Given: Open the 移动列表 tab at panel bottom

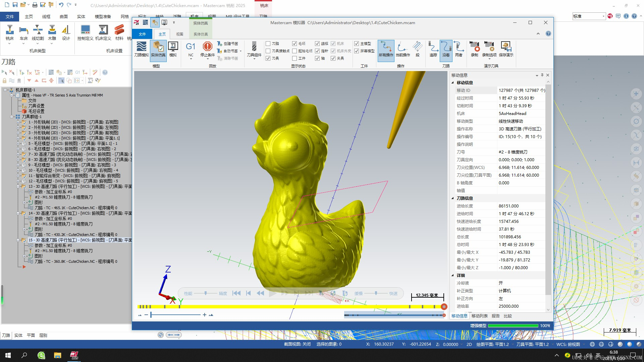Looking at the screenshot, I should click(x=479, y=316).
